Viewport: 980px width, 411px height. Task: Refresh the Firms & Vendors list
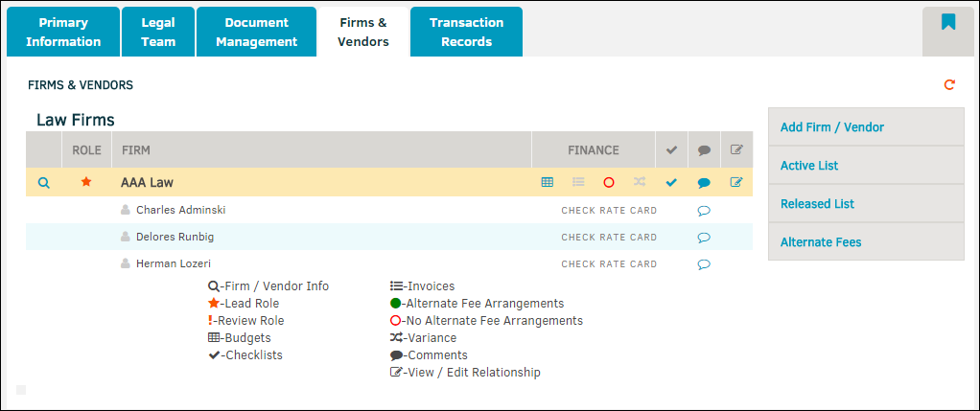coord(949,84)
